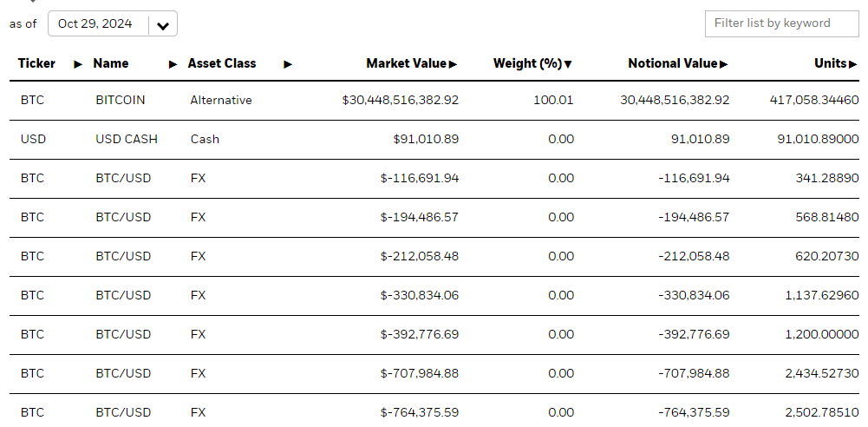Screen dimensions: 868x427
Task: Click the Alternative asset class cell
Action: [x=221, y=100]
